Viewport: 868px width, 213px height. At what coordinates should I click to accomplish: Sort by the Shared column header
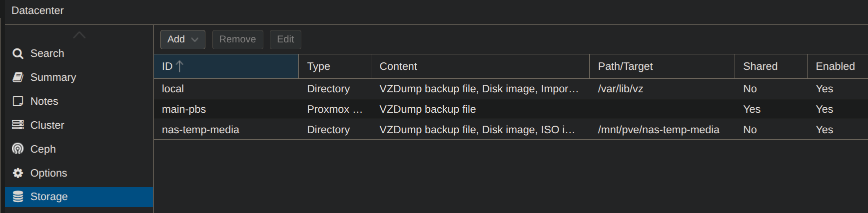[760, 66]
